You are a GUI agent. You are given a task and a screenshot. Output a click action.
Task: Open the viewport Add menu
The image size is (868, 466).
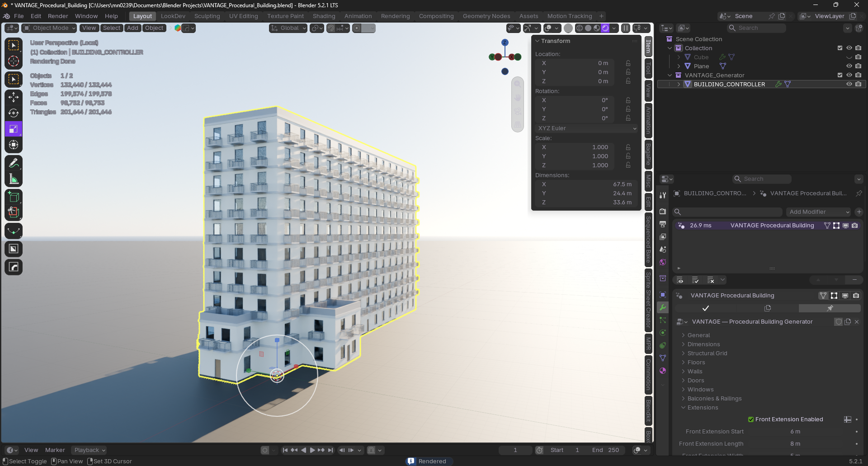click(132, 28)
